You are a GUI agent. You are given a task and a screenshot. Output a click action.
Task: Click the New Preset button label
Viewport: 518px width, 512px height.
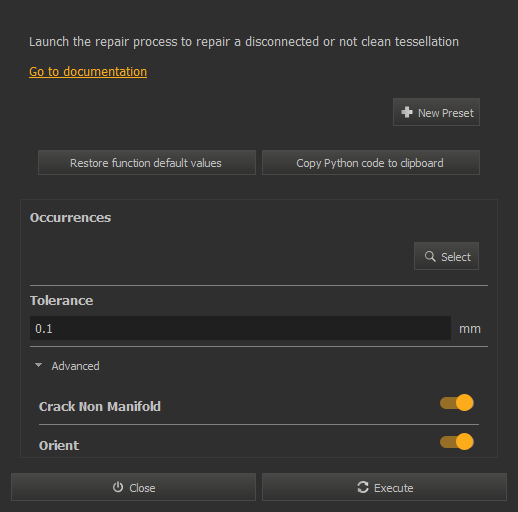tap(446, 113)
